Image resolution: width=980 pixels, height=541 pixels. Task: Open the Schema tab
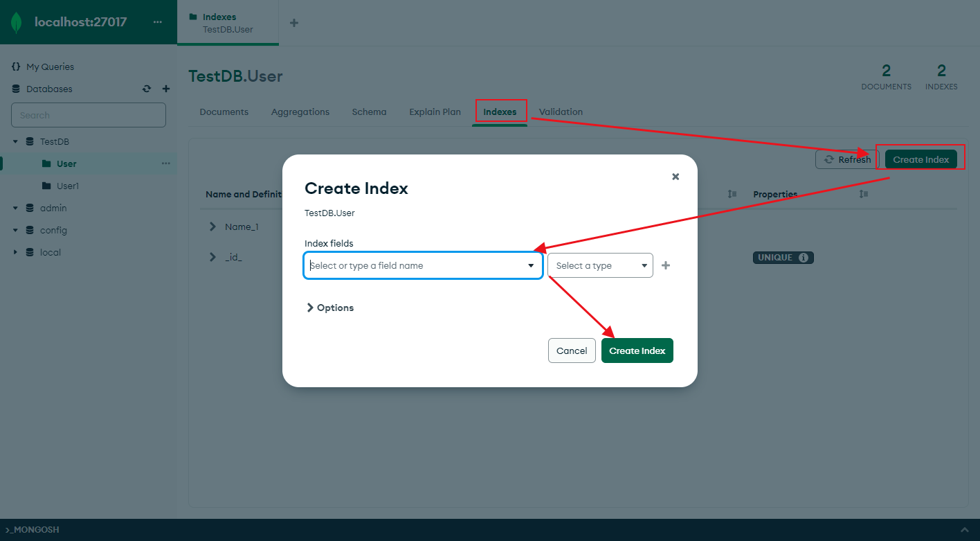pos(369,112)
